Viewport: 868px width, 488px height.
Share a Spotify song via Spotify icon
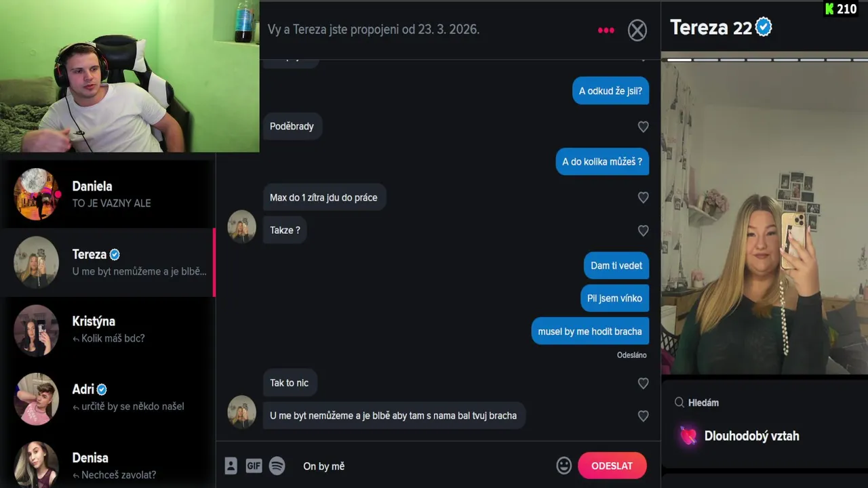tap(277, 466)
